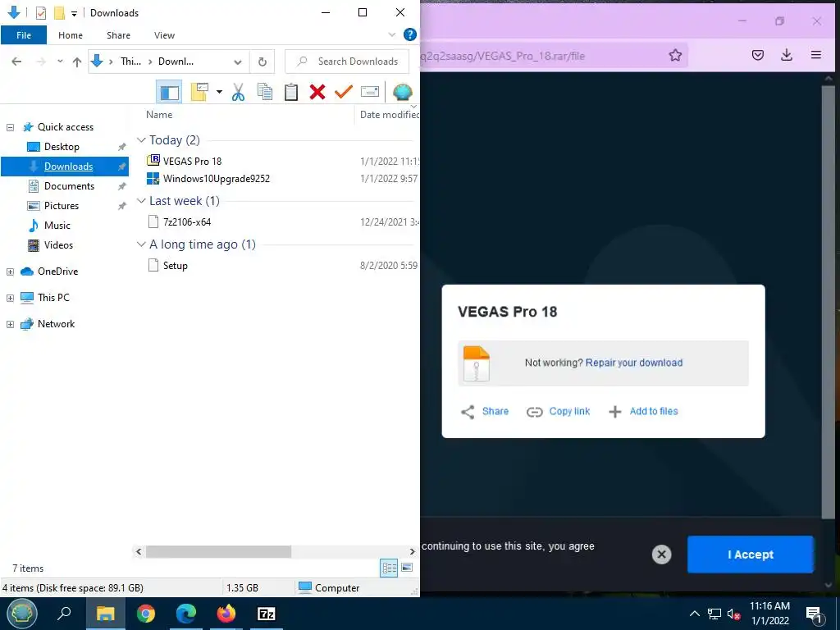Screen dimensions: 840x630
Task: Collapse the Last week (1) group
Action: click(x=141, y=201)
